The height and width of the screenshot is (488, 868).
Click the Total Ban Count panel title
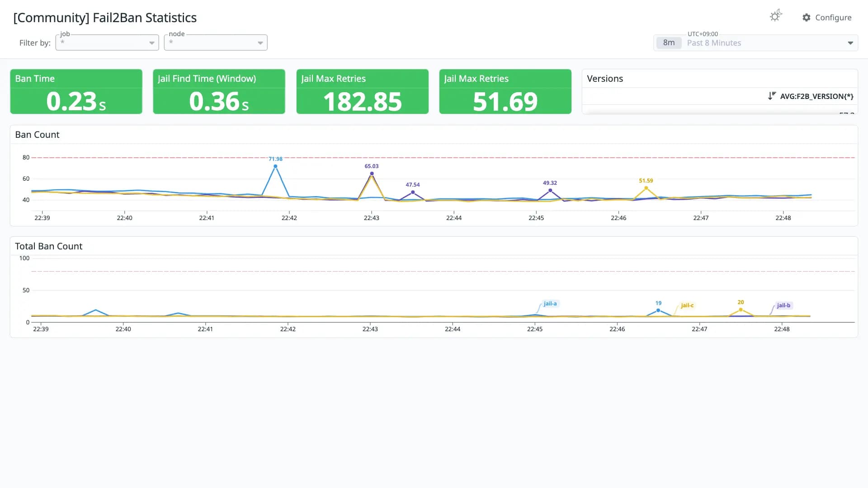[49, 246]
